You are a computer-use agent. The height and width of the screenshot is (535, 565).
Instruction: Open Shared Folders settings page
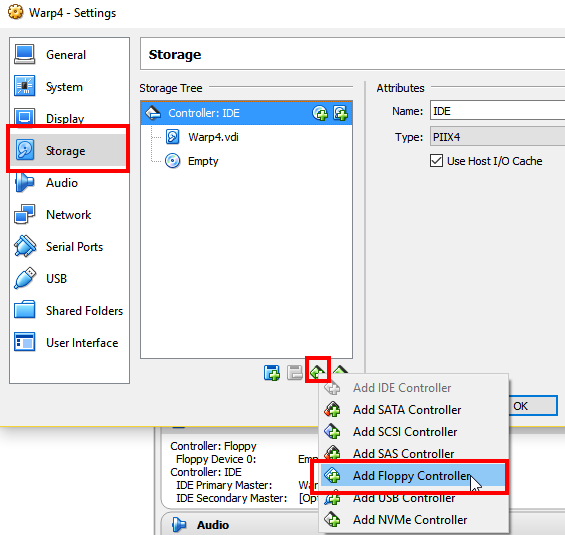click(69, 311)
